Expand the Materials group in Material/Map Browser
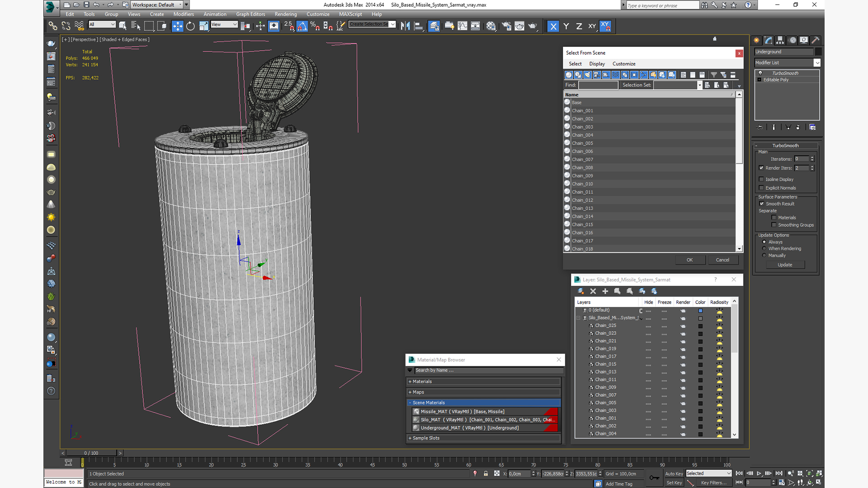This screenshot has width=868, height=488. point(483,381)
